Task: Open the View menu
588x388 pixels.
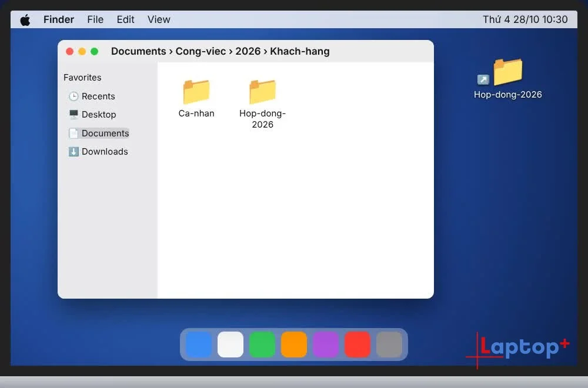Action: pos(159,19)
